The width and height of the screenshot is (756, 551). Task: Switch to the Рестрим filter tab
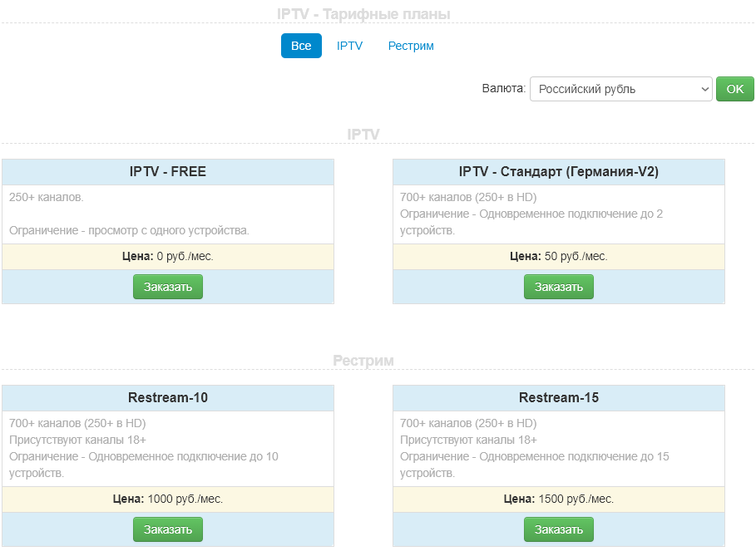[411, 46]
